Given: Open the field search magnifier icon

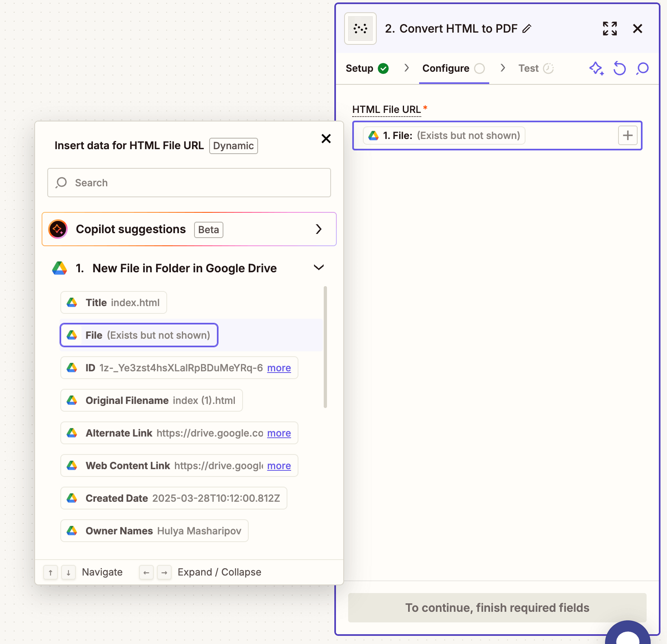Looking at the screenshot, I should pyautogui.click(x=642, y=68).
